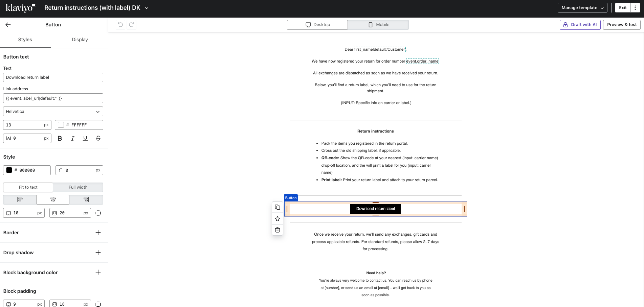Screen dimensions: 644x307
Task: Click the event.order_name variable tag
Action: pyautogui.click(x=422, y=61)
